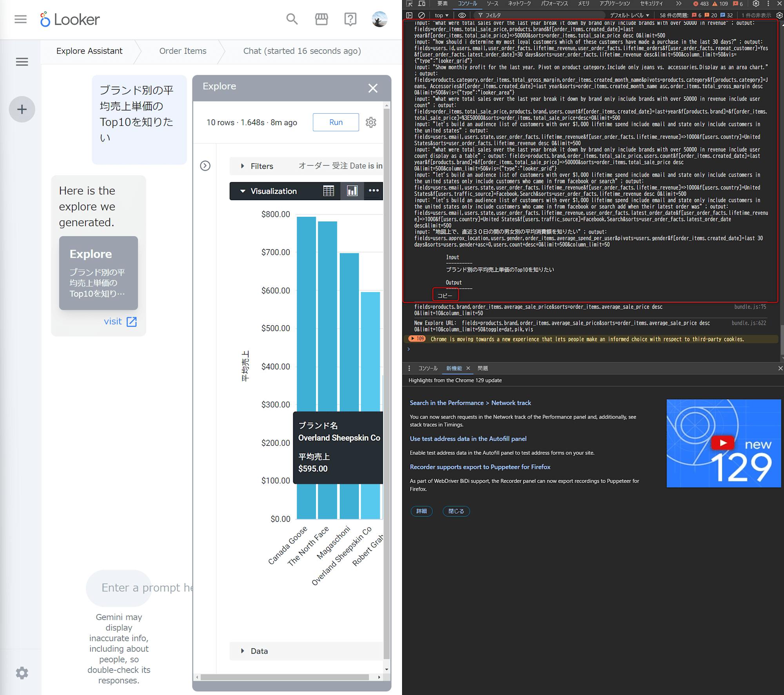Switch visualization to Column chart icon
This screenshot has height=695, width=784.
352,191
